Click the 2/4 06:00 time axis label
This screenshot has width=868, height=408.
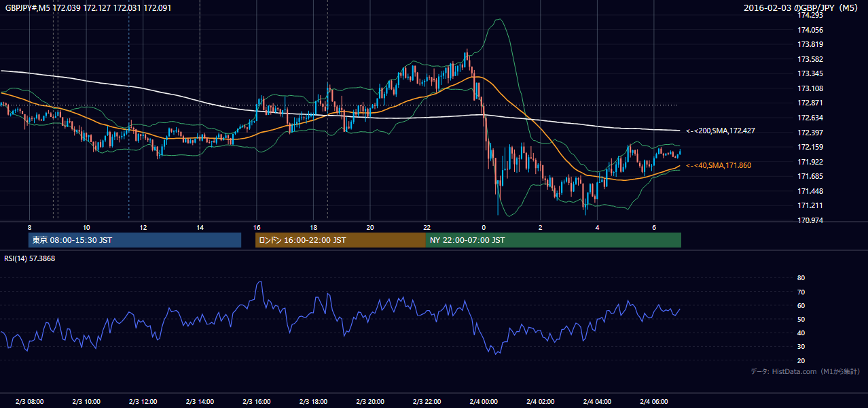[x=653, y=401]
